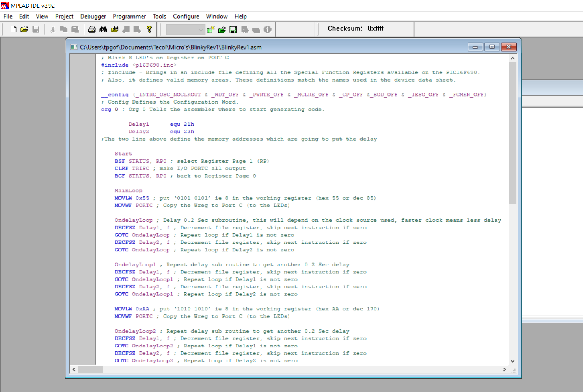Viewport: 583px width, 392px height.
Task: Click the 'MOVLW 0x55' instruction line
Action: [x=246, y=198]
